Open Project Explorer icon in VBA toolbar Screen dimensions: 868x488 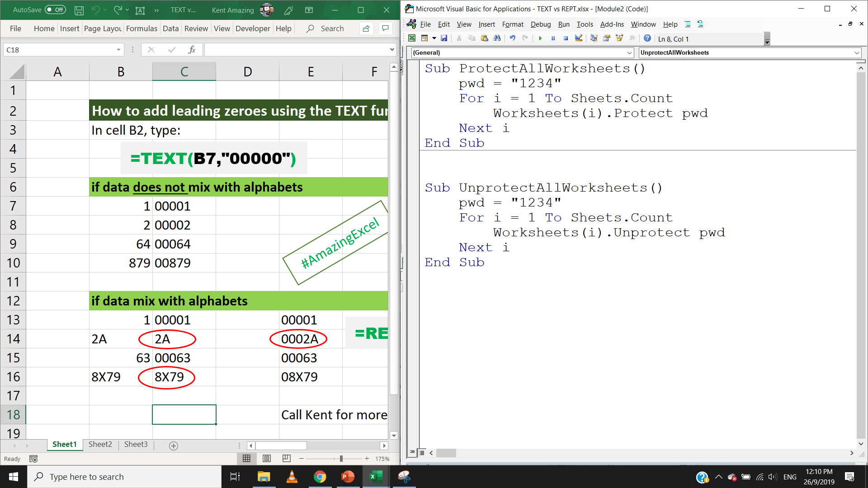[594, 38]
